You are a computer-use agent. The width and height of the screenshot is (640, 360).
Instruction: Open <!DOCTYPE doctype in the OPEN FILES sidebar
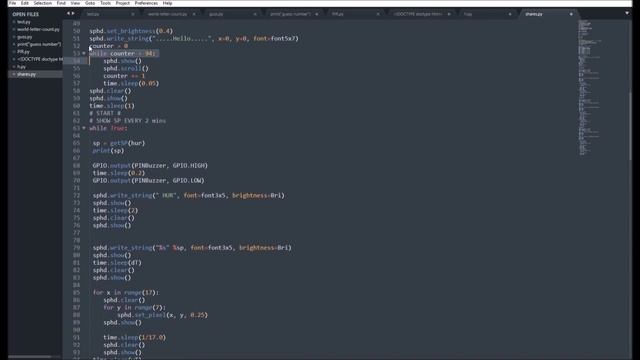[x=40, y=59]
